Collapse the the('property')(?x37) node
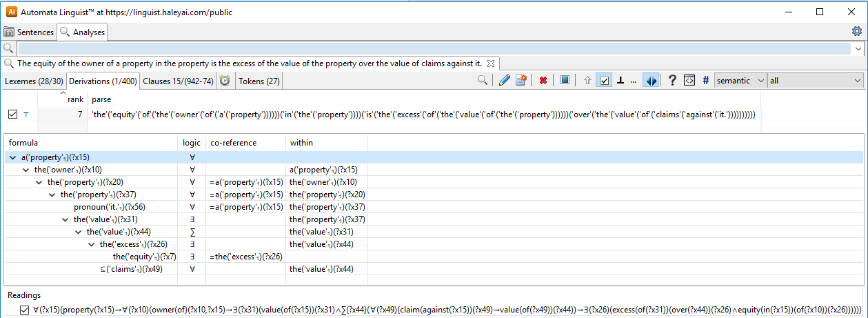The width and height of the screenshot is (868, 318). tap(52, 195)
